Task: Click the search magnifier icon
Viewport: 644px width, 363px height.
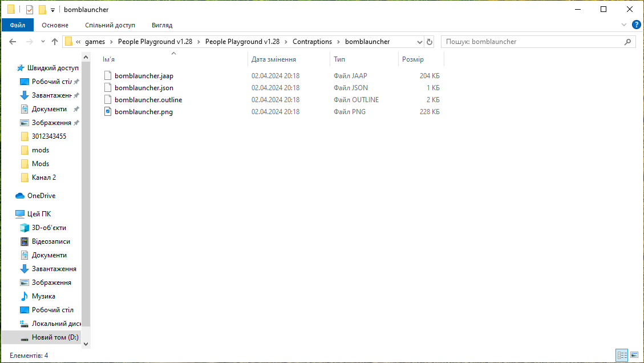Action: click(x=627, y=42)
